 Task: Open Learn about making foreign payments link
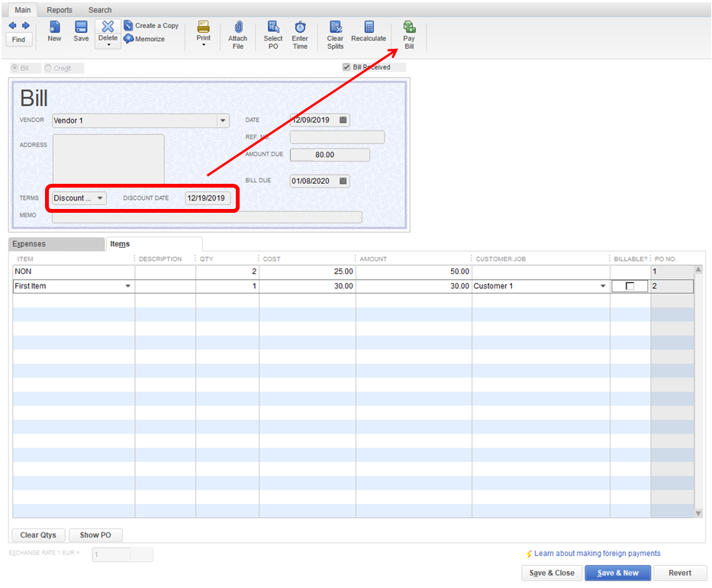click(597, 554)
